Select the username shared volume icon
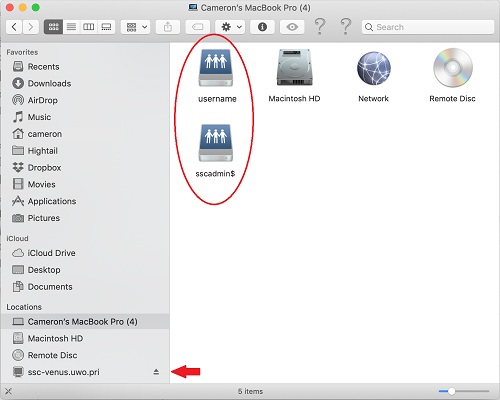 pos(216,68)
